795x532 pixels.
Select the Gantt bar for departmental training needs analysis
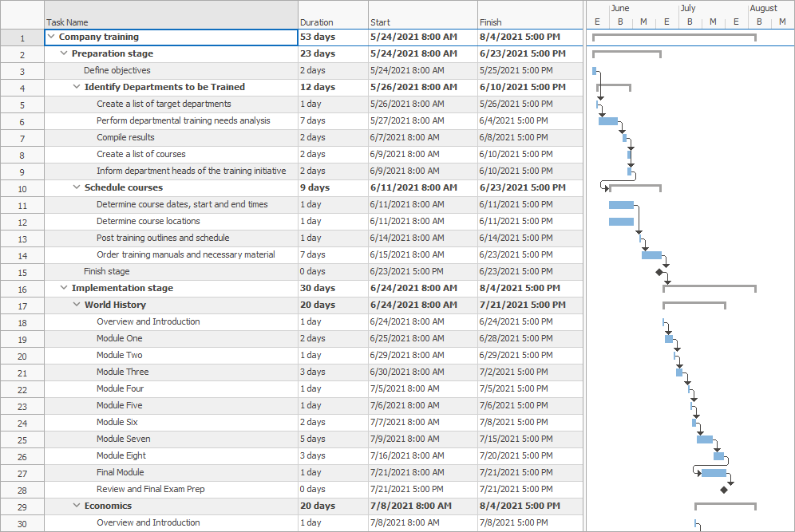click(x=607, y=120)
